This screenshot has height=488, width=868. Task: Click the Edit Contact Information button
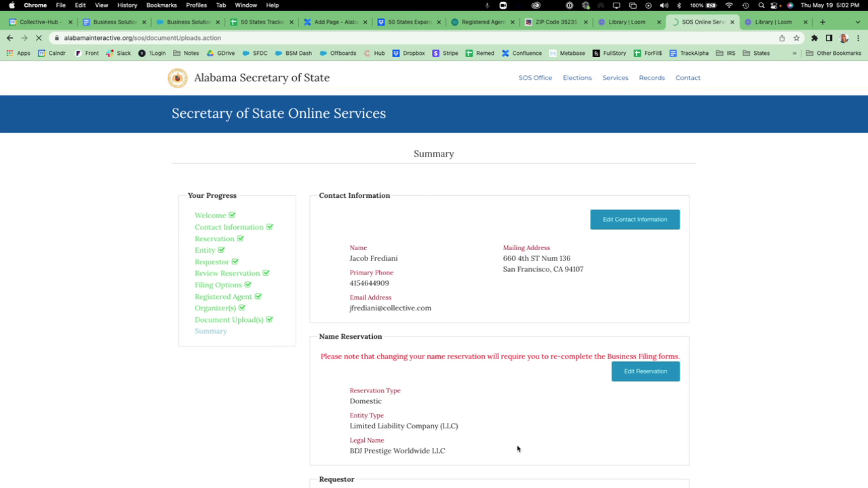pos(635,220)
